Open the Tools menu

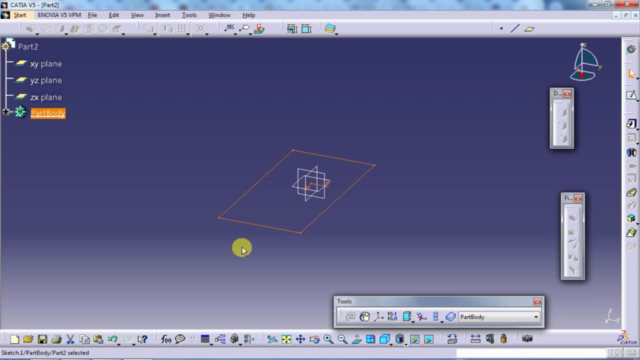coord(189,15)
